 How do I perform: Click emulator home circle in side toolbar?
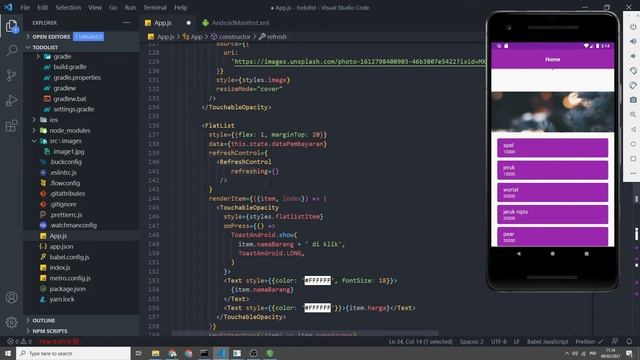coord(633,144)
